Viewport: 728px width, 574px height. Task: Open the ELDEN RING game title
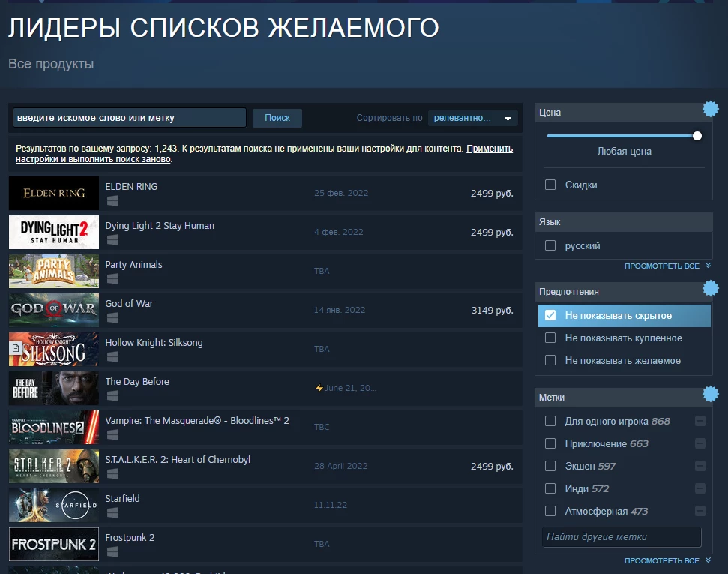[131, 186]
